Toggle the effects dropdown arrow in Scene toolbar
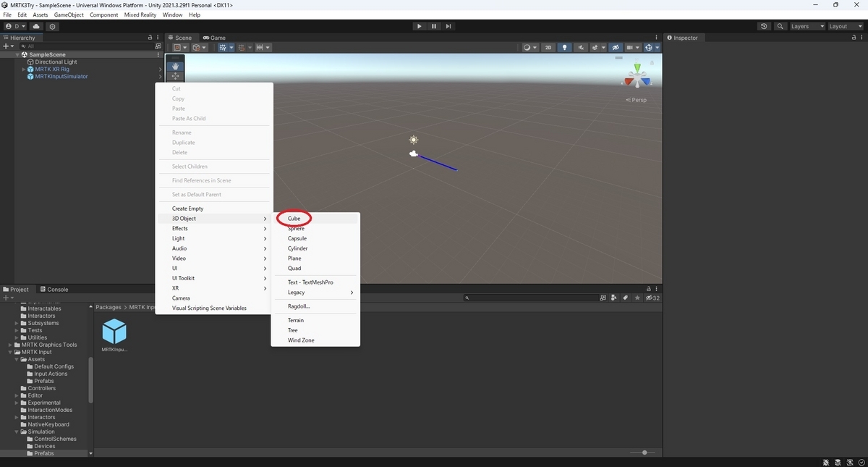This screenshot has height=467, width=868. coord(603,48)
